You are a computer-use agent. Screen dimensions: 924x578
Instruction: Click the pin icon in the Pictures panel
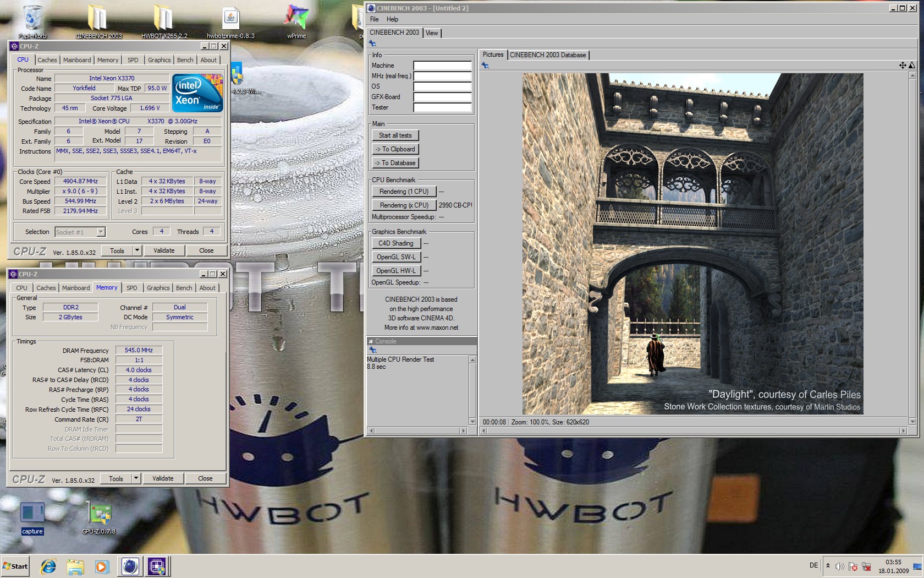pyautogui.click(x=485, y=66)
